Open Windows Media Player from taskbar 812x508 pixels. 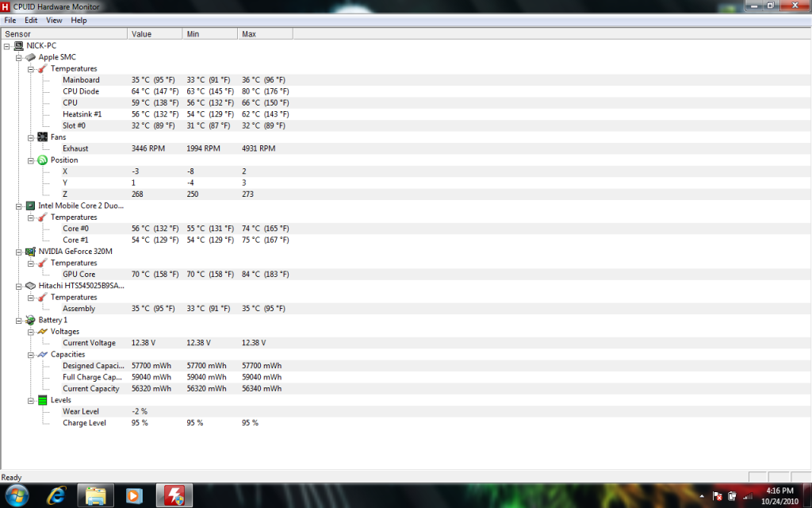(x=134, y=495)
